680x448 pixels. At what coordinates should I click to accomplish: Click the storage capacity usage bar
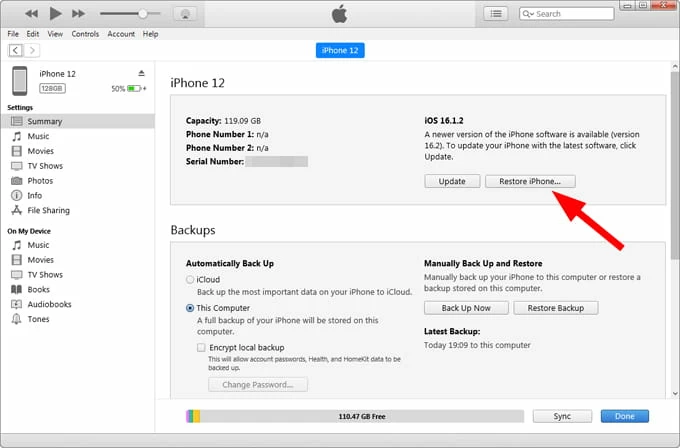pyautogui.click(x=354, y=415)
